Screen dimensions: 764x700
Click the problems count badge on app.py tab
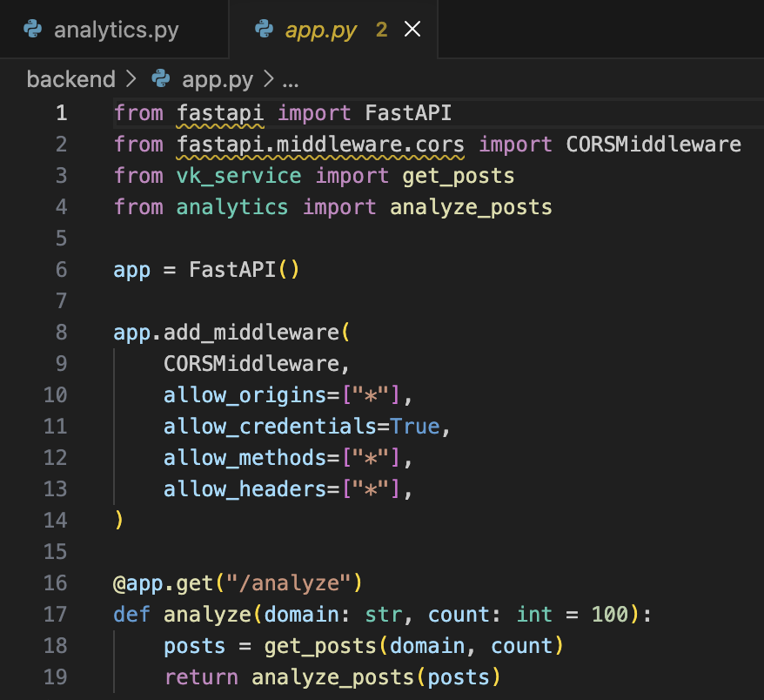381,30
